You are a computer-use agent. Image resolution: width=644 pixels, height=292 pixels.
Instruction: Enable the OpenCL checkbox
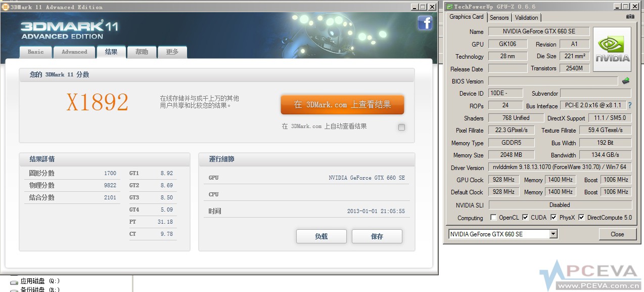[x=493, y=218]
